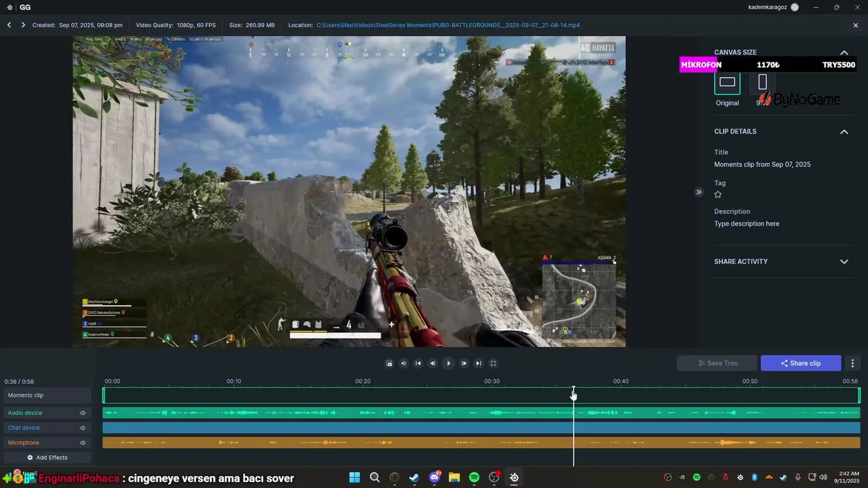Open the network tray icon
The width and height of the screenshot is (868, 488).
[812, 478]
